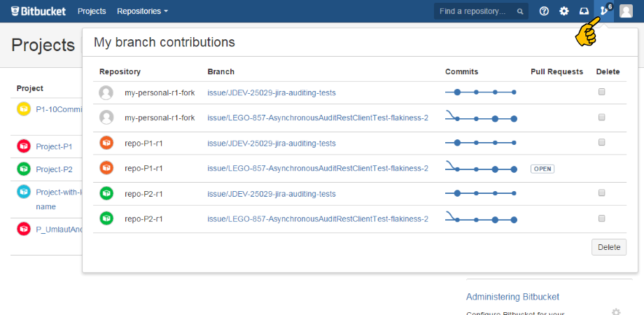The height and width of the screenshot is (315, 644).
Task: Click the My branch contributions heading
Action: tap(164, 42)
